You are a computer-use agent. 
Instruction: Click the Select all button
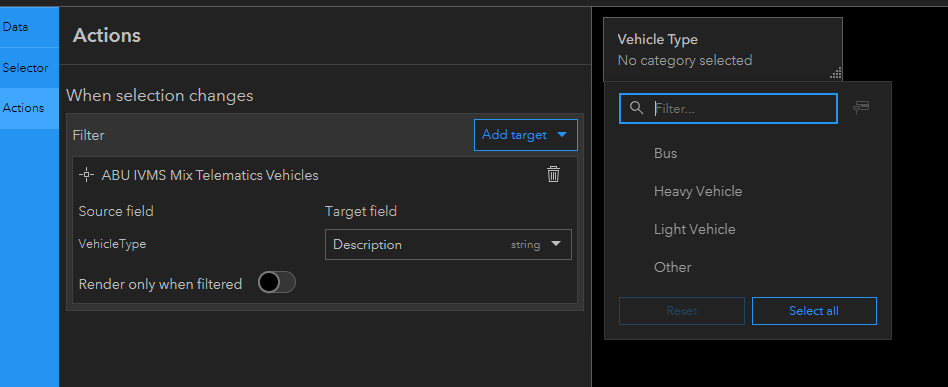pyautogui.click(x=814, y=311)
